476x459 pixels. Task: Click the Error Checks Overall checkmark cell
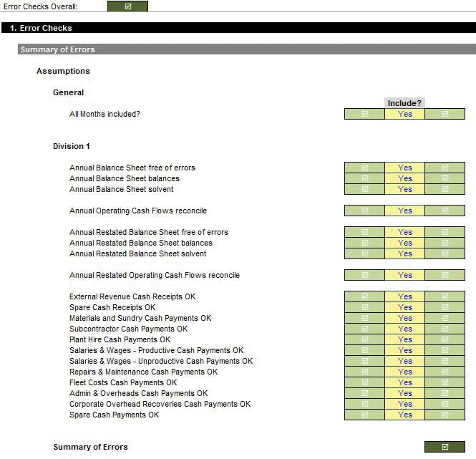[x=127, y=6]
